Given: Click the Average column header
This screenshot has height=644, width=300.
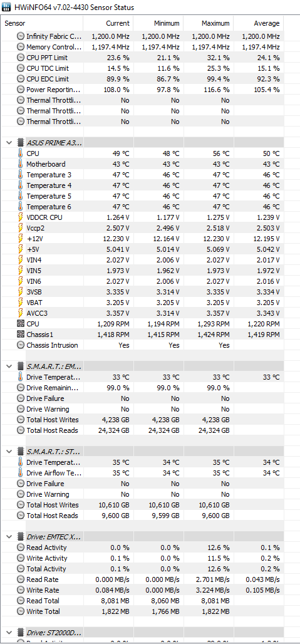Looking at the screenshot, I should [259, 23].
